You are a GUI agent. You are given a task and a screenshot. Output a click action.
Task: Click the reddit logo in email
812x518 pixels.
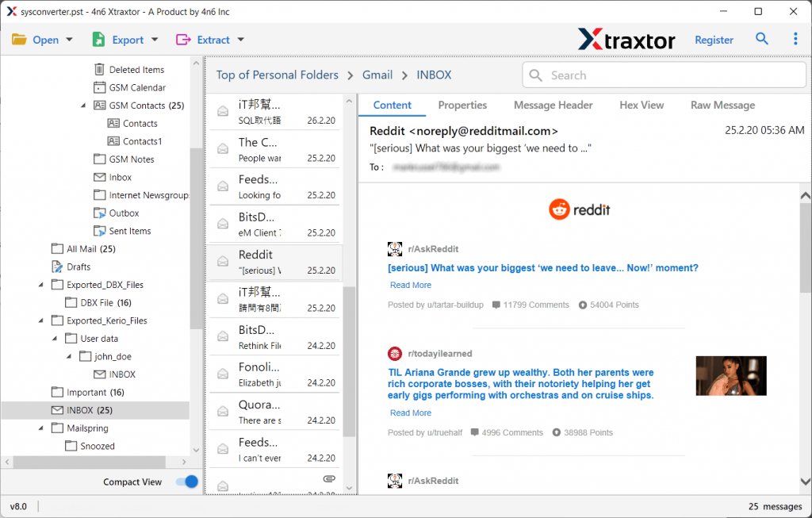coord(580,209)
